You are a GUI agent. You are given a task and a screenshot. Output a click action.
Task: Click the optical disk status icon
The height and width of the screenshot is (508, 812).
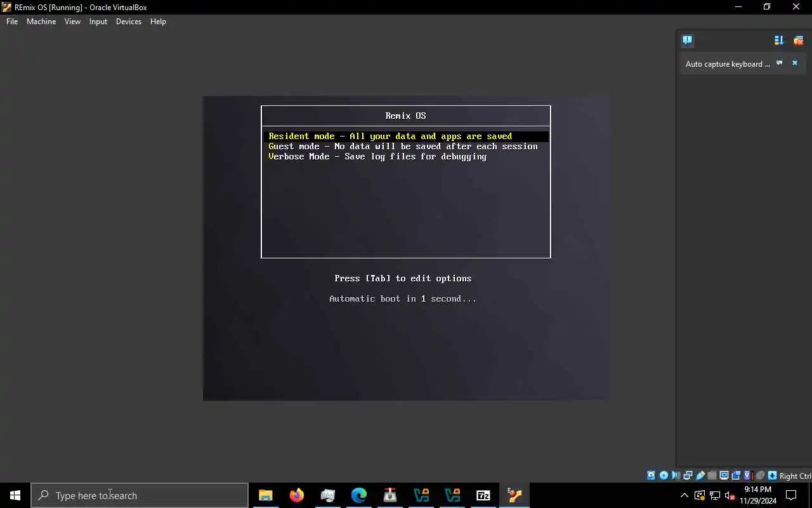664,476
